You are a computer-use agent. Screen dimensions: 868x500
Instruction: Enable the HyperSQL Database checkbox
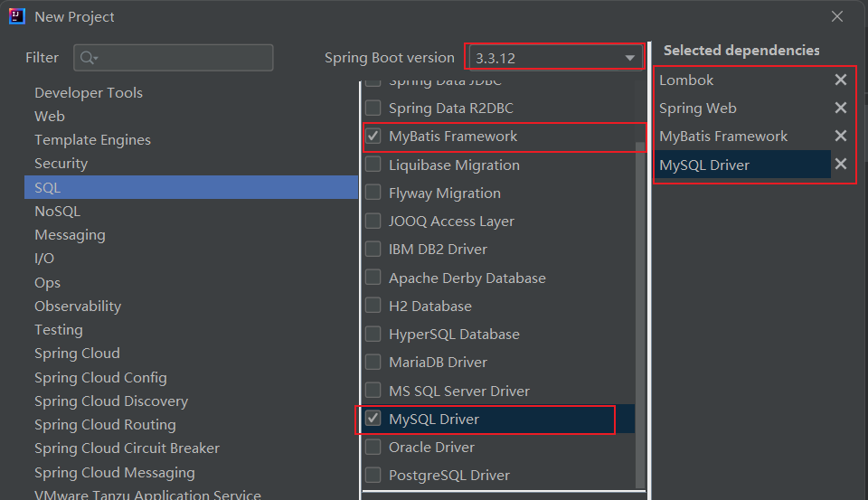tap(373, 334)
